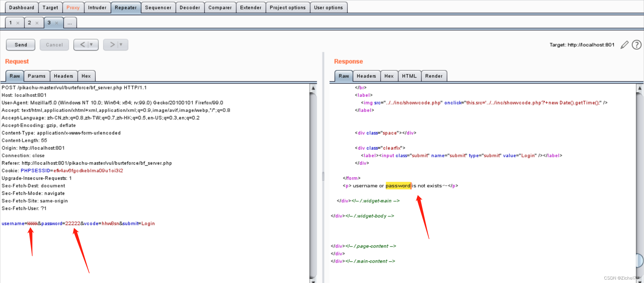Viewport: 644px width, 283px height.
Task: Switch the Response to the Hex view
Action: click(389, 76)
